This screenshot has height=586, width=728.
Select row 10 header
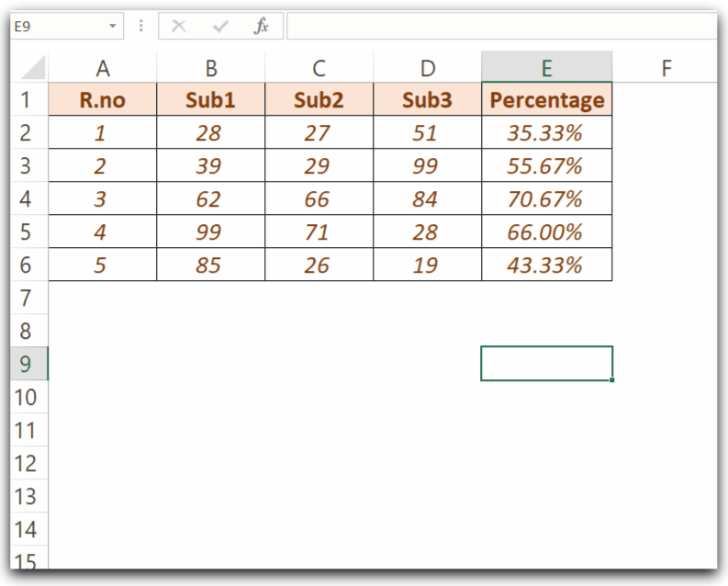(x=29, y=397)
